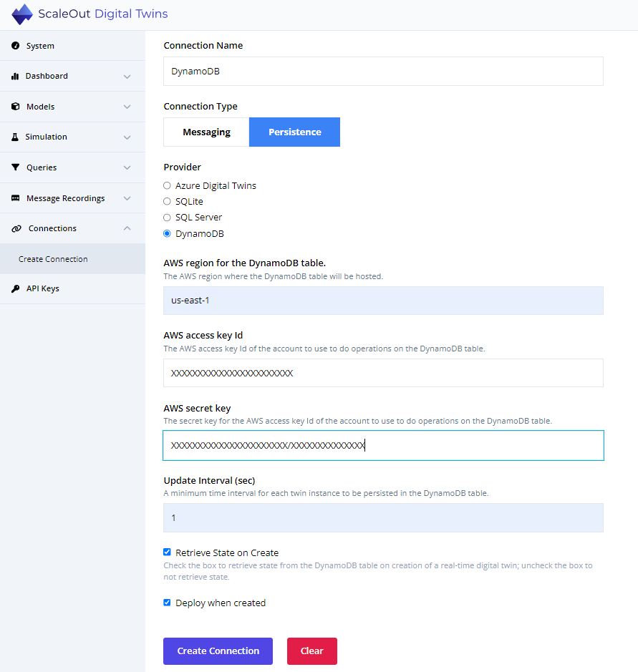
Task: Click the ScaleOut Digital Twins logo icon
Action: [x=22, y=14]
